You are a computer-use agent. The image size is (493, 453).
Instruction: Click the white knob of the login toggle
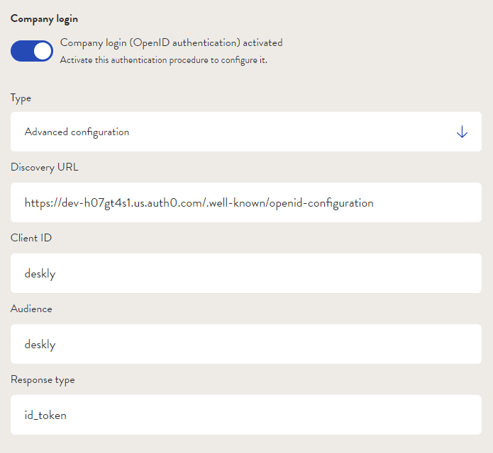[42, 51]
